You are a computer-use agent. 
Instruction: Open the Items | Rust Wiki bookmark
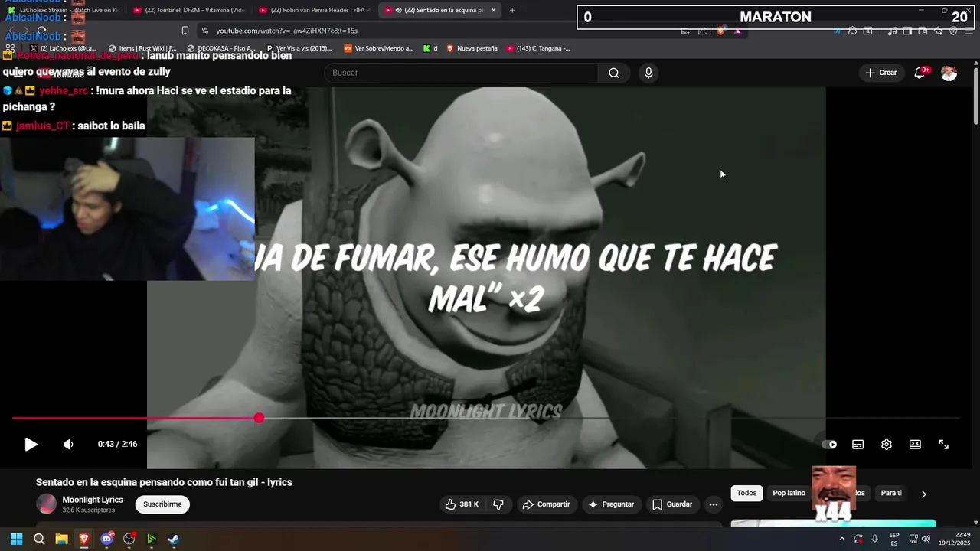tap(142, 48)
